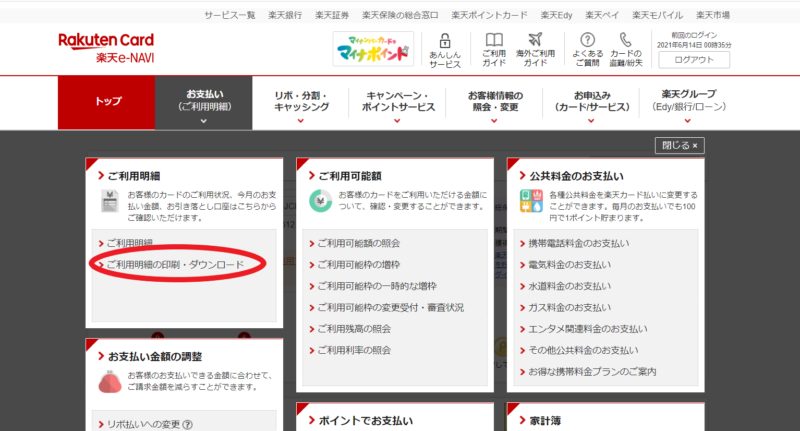Click the Rakuten Card 楽天e-NAVI logo
Image resolution: width=800 pixels, height=431 pixels.
coord(106,48)
